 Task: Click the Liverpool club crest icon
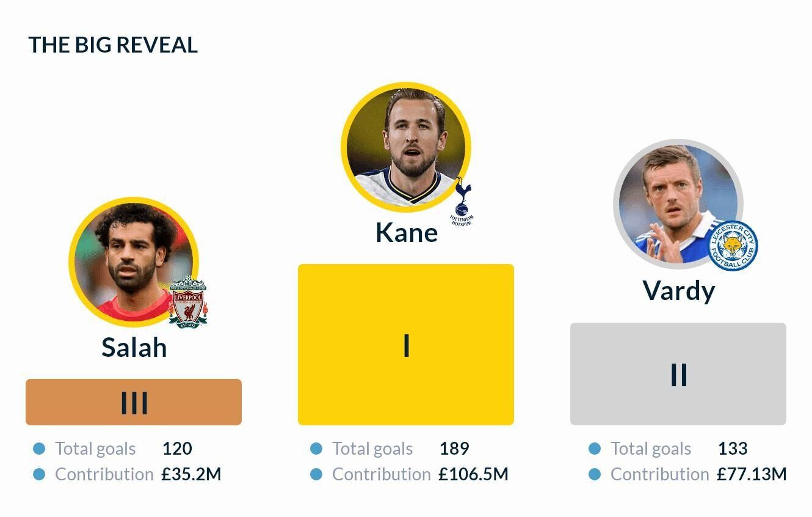pyautogui.click(x=189, y=302)
